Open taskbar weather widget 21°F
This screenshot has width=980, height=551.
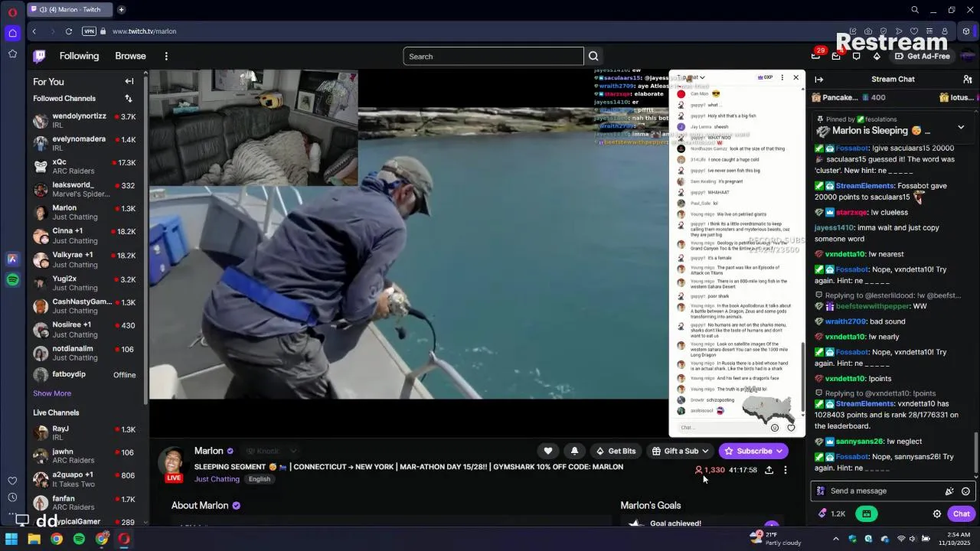click(774, 539)
